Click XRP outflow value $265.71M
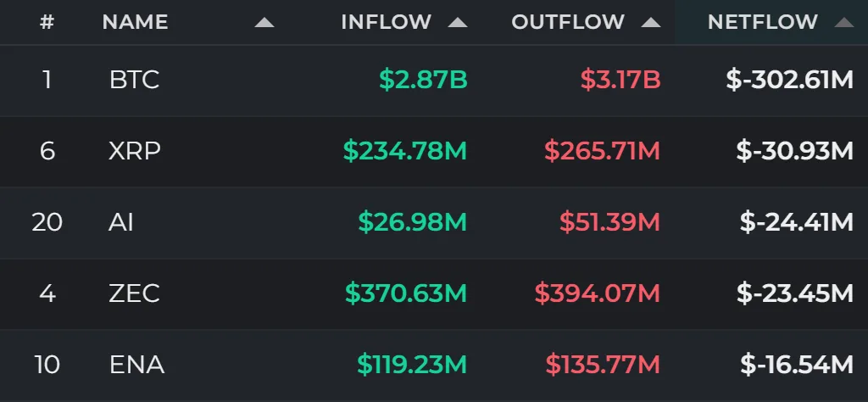 pos(603,151)
